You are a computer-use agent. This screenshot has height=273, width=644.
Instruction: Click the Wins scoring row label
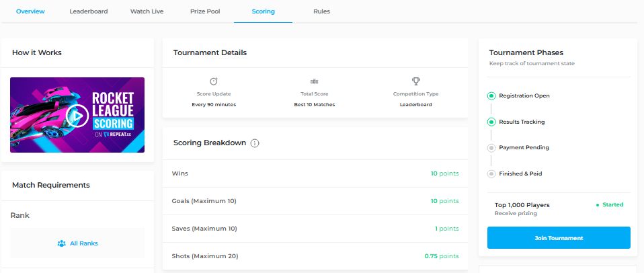coord(180,173)
